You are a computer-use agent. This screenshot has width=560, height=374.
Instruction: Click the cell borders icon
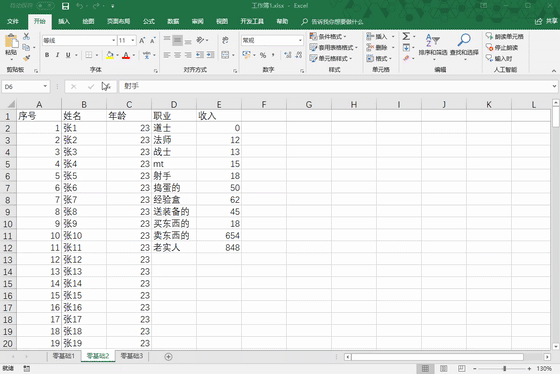pos(89,55)
